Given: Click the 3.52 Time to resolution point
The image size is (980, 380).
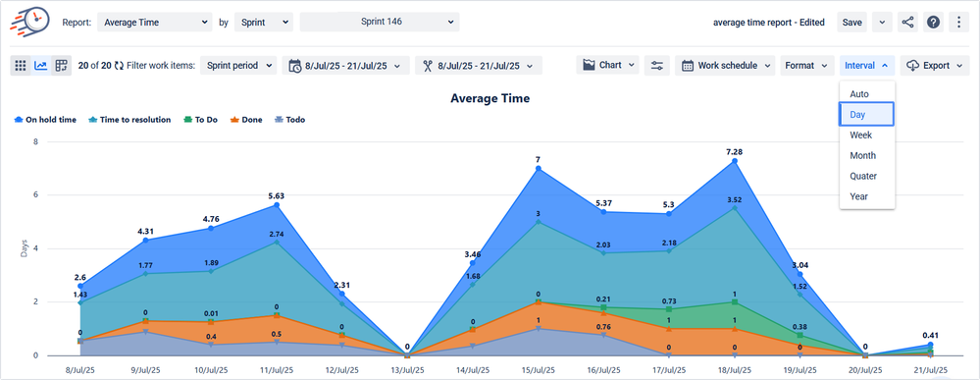Looking at the screenshot, I should [735, 208].
